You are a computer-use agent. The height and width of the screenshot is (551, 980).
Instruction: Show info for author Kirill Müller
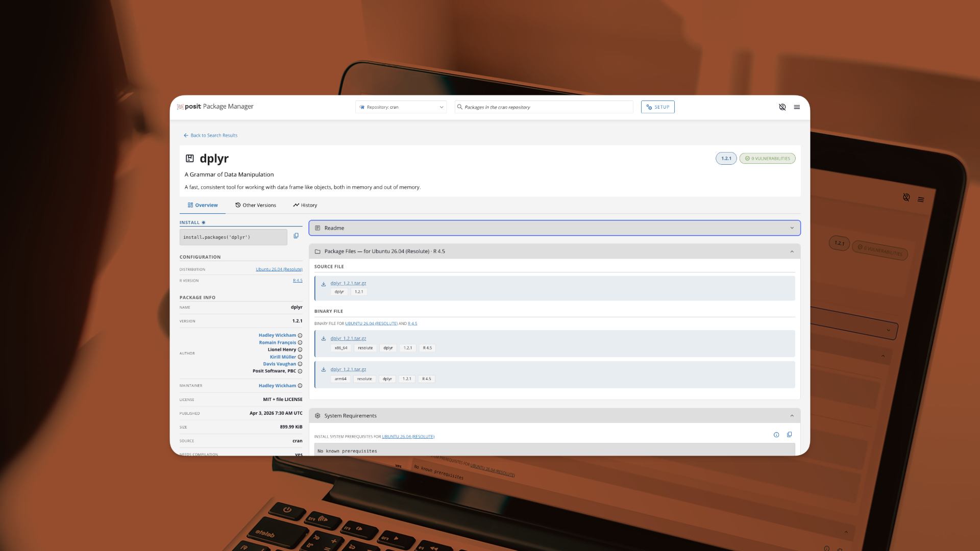[300, 357]
